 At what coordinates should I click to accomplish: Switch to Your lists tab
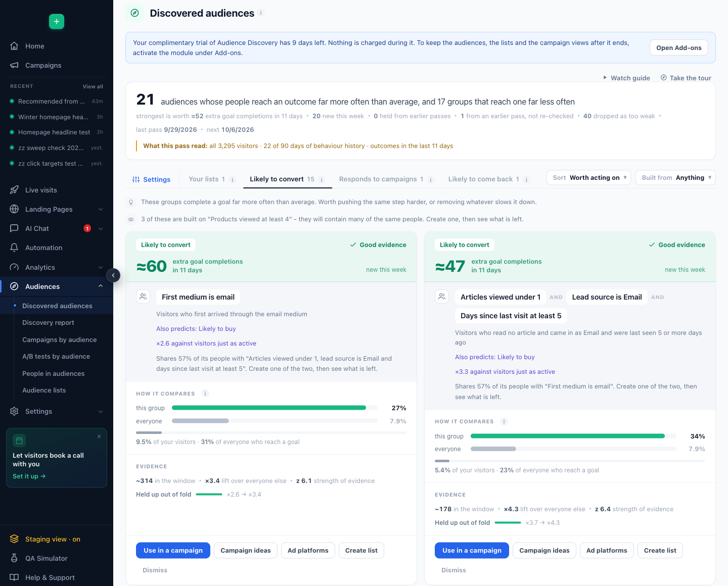pyautogui.click(x=207, y=179)
